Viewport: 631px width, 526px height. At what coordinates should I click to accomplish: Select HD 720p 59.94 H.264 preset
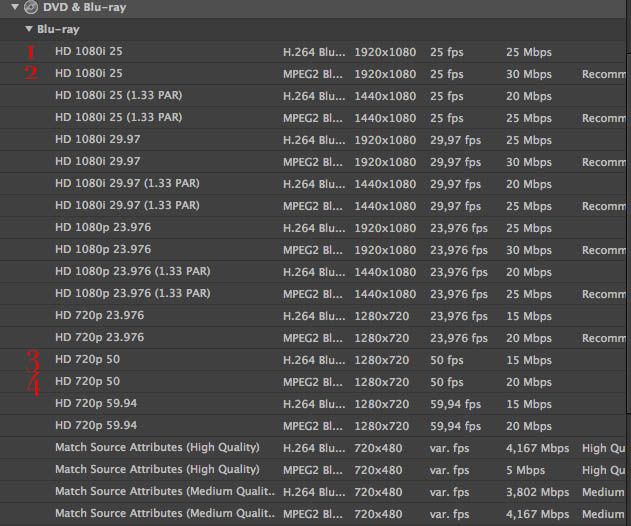[x=95, y=404]
